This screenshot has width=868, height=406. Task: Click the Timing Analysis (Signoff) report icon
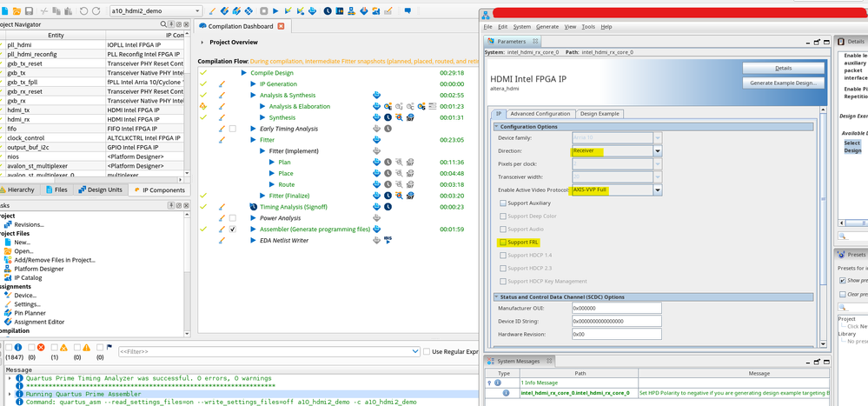(x=377, y=207)
